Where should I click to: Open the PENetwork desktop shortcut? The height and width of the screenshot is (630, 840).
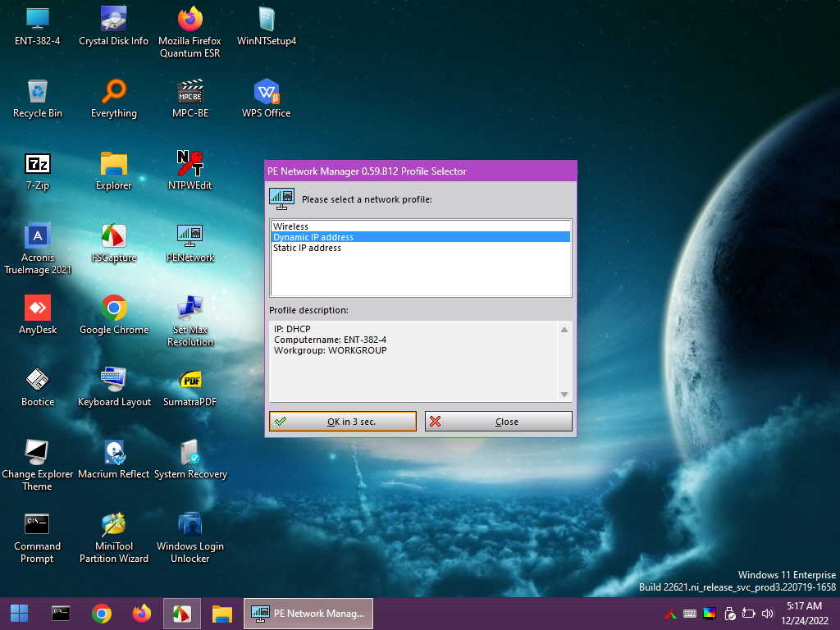[x=189, y=243]
